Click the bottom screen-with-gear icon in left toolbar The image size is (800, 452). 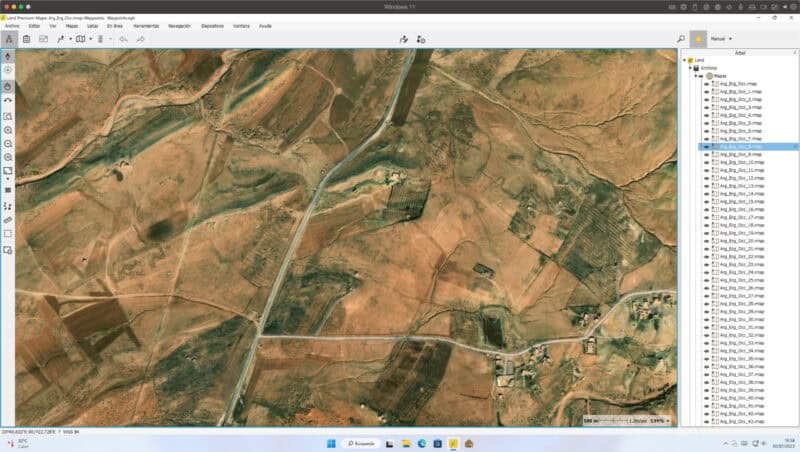[x=8, y=250]
